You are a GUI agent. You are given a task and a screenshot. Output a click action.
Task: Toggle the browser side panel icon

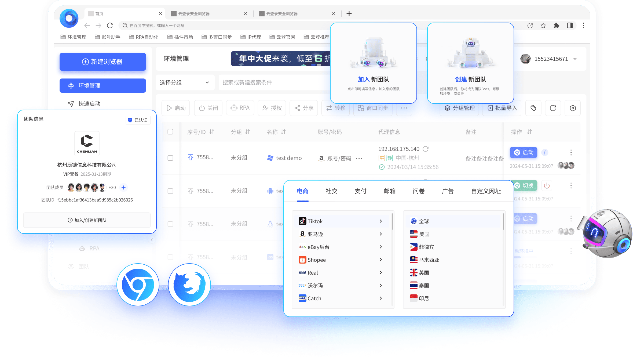[x=570, y=26]
